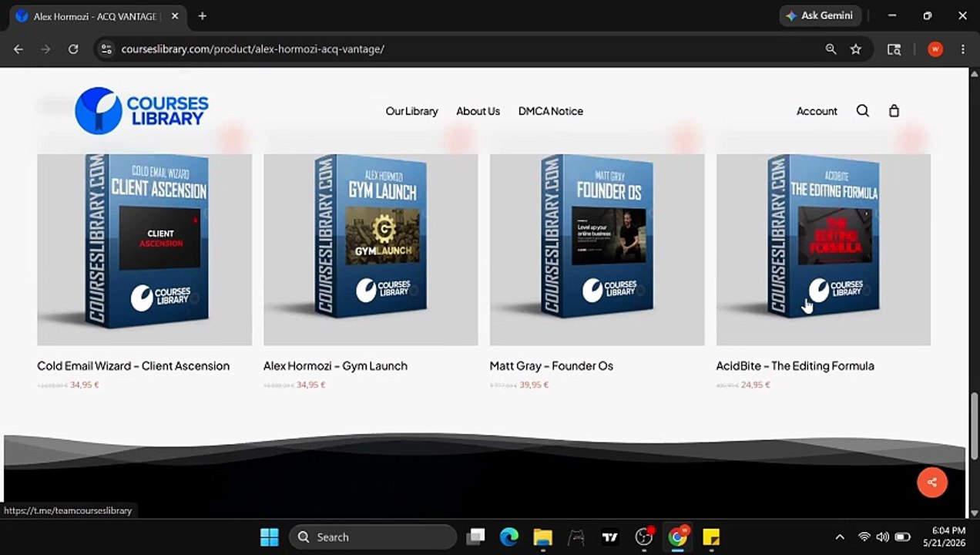Open the Lens search icon beside profile
980x555 pixels.
[x=894, y=49]
